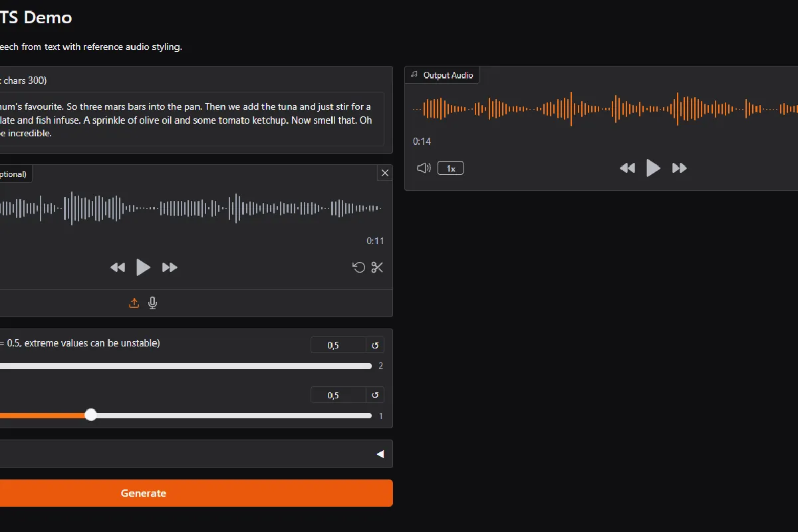This screenshot has width=798, height=532.
Task: Trim reference audio with scissors
Action: click(x=378, y=267)
